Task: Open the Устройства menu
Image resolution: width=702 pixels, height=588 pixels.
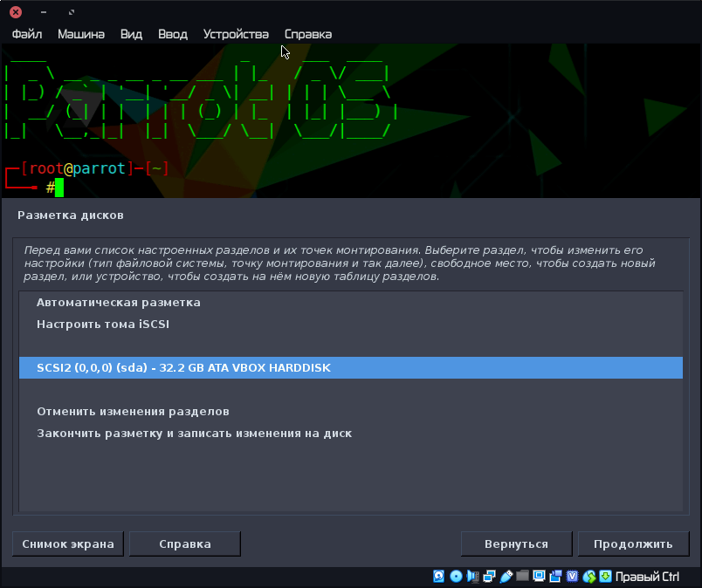Action: (236, 34)
